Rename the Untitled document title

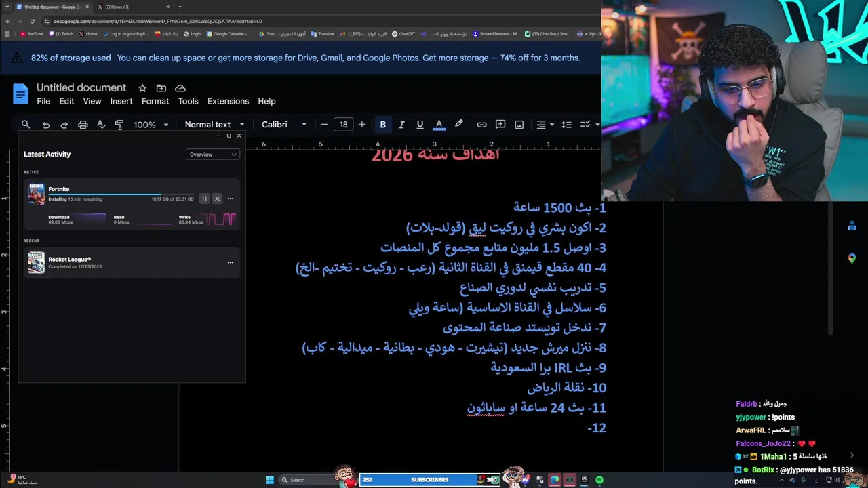[x=81, y=88]
